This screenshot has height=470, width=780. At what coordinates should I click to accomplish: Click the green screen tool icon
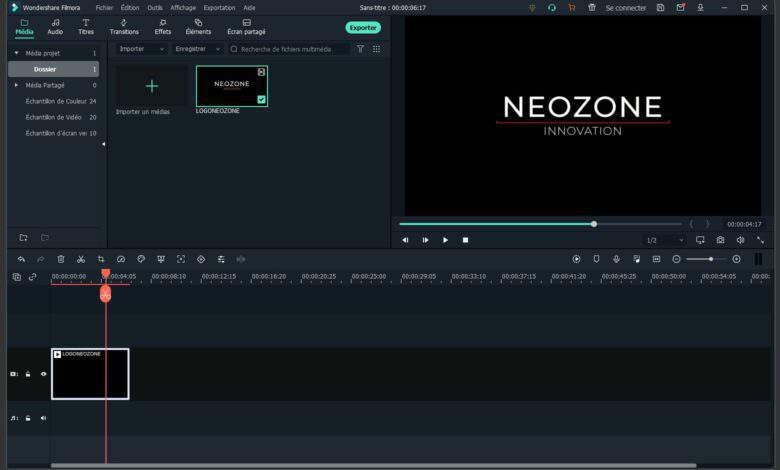pyautogui.click(x=161, y=259)
